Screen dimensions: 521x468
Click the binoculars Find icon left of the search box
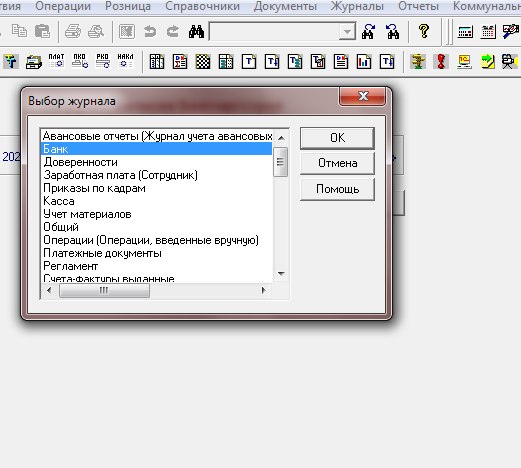(196, 31)
